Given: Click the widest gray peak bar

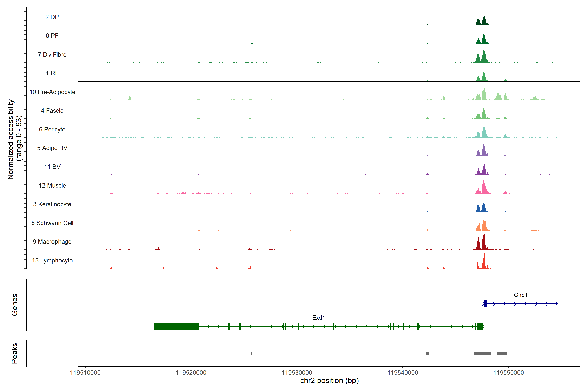Looking at the screenshot, I should tap(482, 353).
